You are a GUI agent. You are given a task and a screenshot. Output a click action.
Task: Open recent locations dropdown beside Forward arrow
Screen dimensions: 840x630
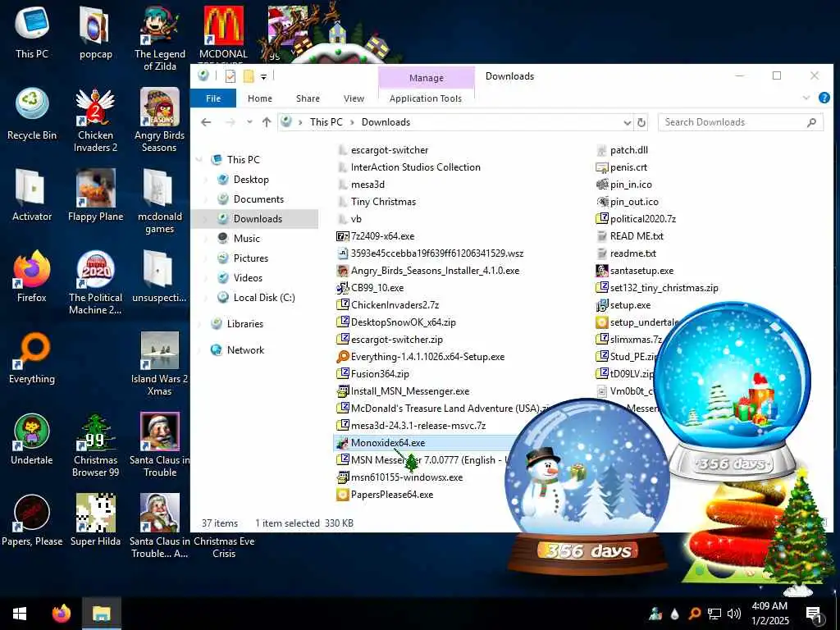(x=249, y=122)
